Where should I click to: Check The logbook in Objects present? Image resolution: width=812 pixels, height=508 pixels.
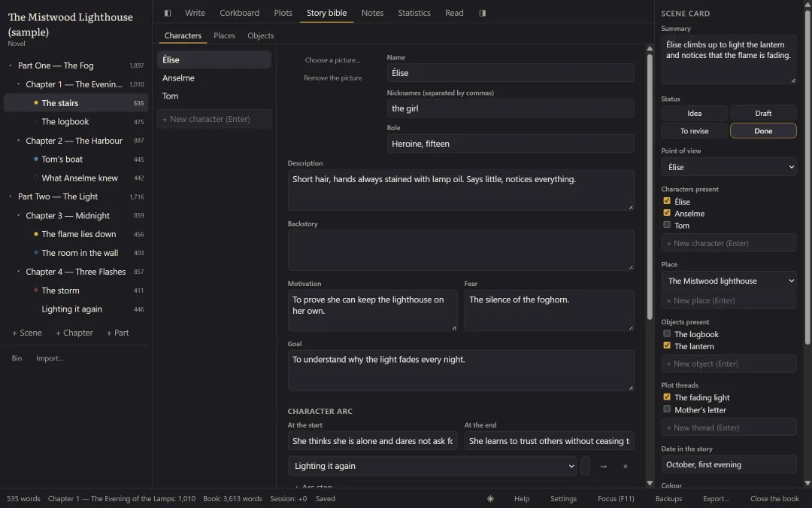(667, 333)
